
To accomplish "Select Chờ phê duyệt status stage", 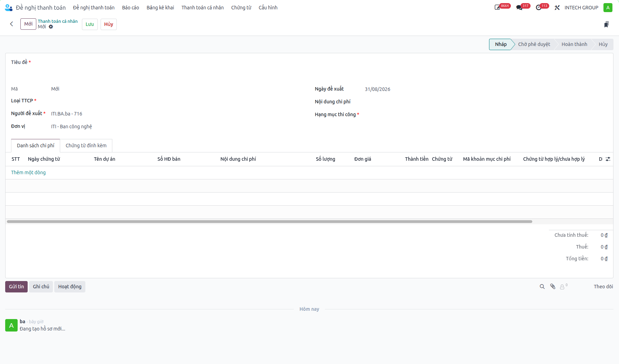I will 534,44.
